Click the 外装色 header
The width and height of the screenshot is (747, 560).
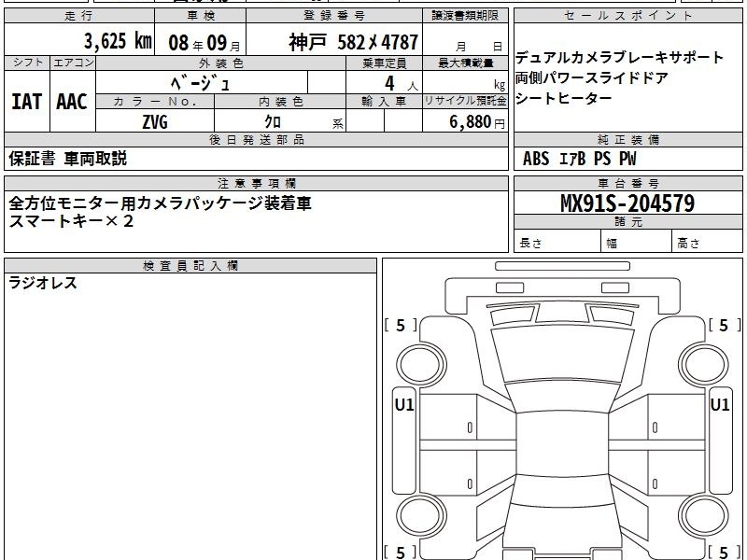coord(220,63)
